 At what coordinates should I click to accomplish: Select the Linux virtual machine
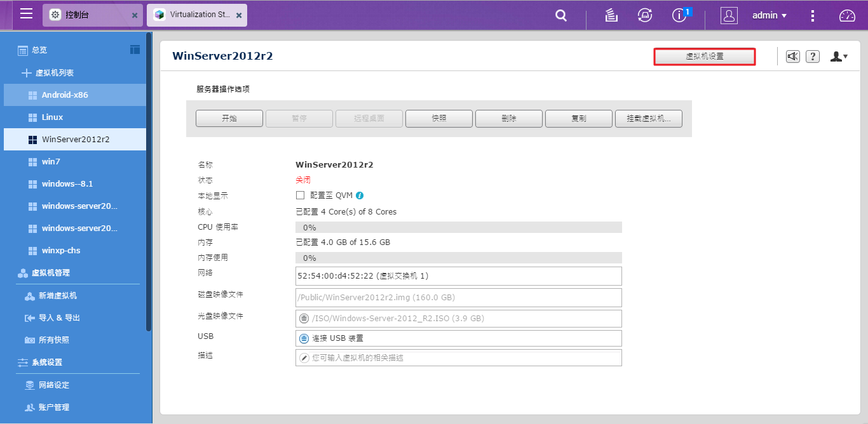tap(75, 117)
